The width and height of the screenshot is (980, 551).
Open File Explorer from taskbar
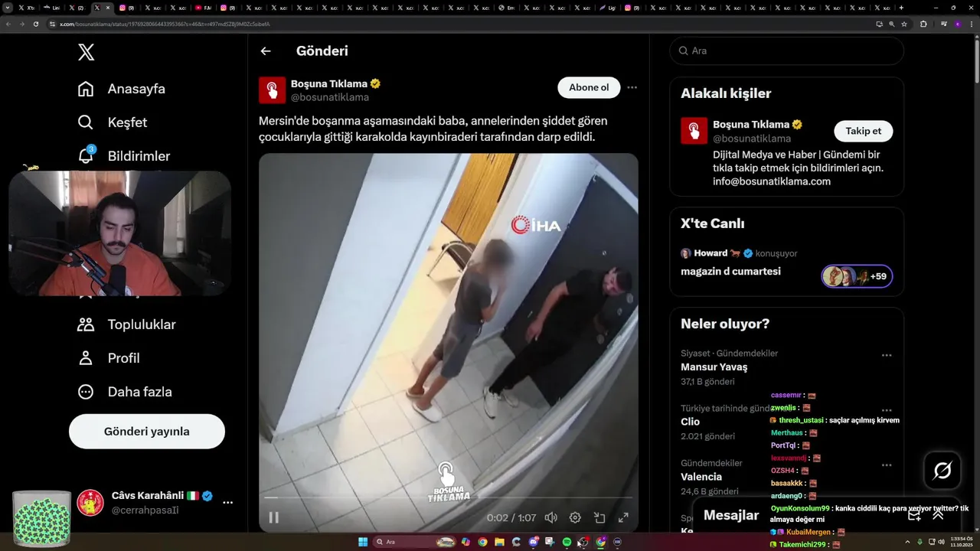[x=499, y=542]
